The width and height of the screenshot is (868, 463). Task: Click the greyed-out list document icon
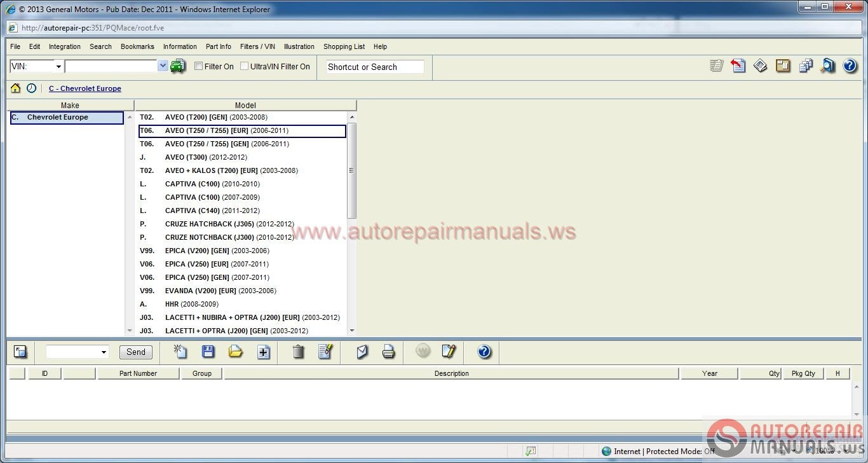[x=717, y=66]
